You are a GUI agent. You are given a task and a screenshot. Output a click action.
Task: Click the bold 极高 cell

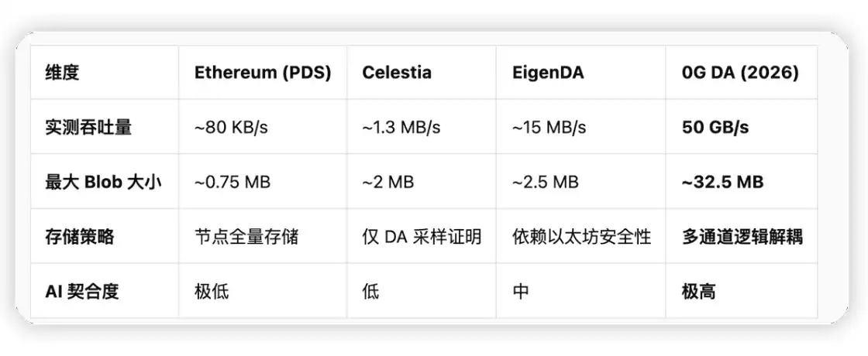tap(698, 292)
